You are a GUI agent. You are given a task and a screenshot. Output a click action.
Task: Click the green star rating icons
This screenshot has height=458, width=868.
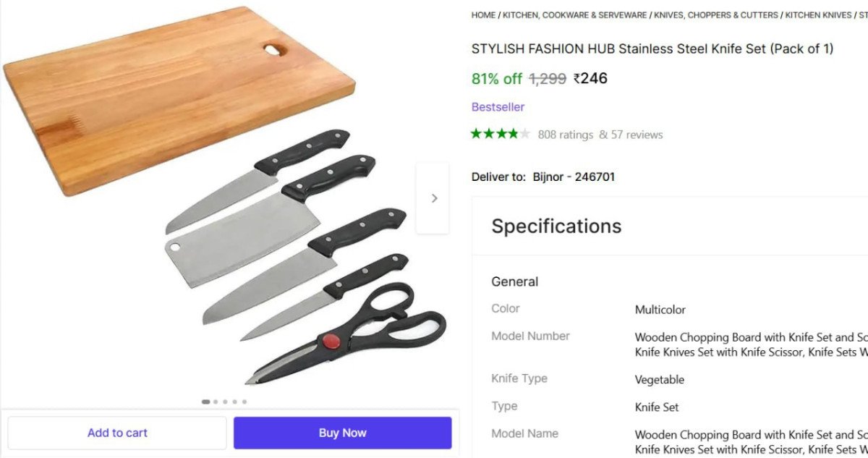(500, 134)
